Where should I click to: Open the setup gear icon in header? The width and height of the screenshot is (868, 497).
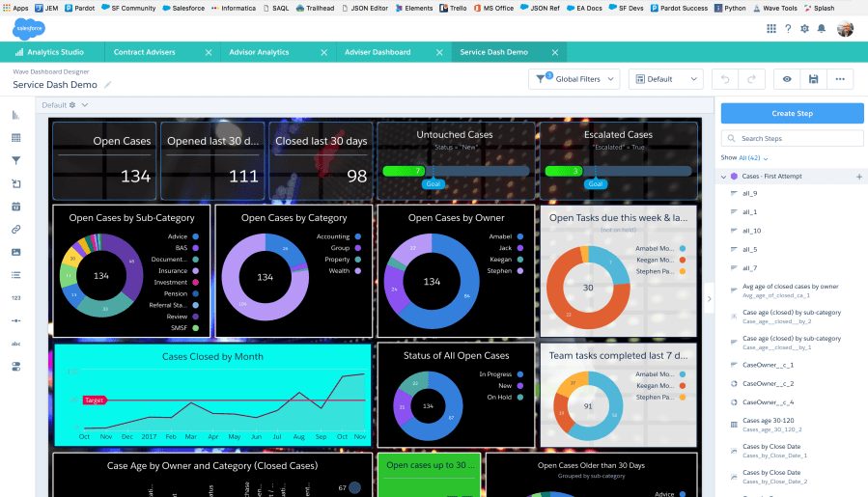coord(804,28)
